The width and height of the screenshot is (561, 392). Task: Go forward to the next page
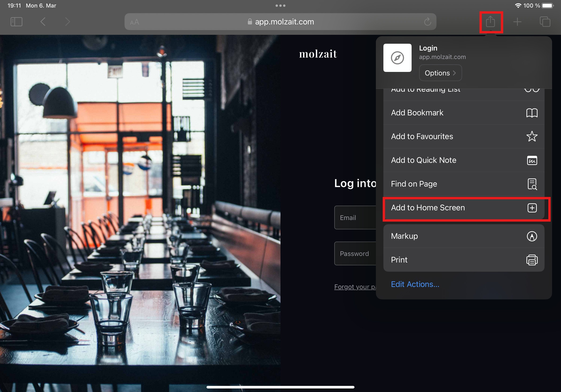coord(67,22)
